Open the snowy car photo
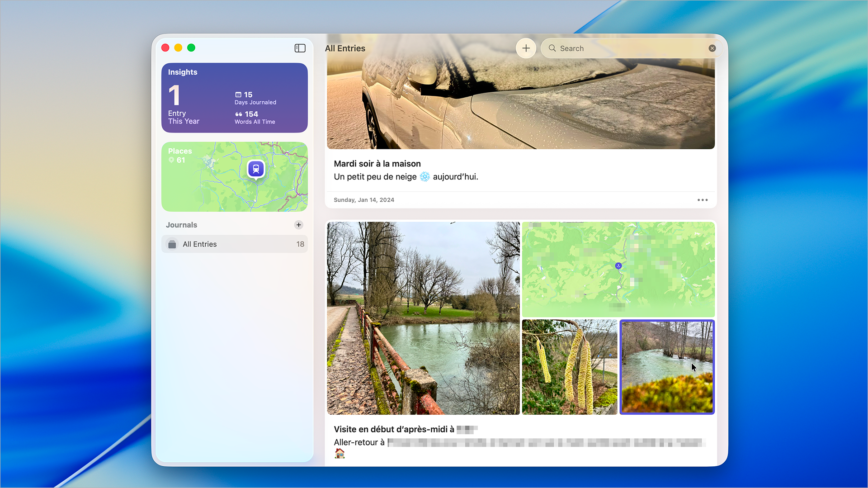Image resolution: width=868 pixels, height=488 pixels. click(521, 92)
